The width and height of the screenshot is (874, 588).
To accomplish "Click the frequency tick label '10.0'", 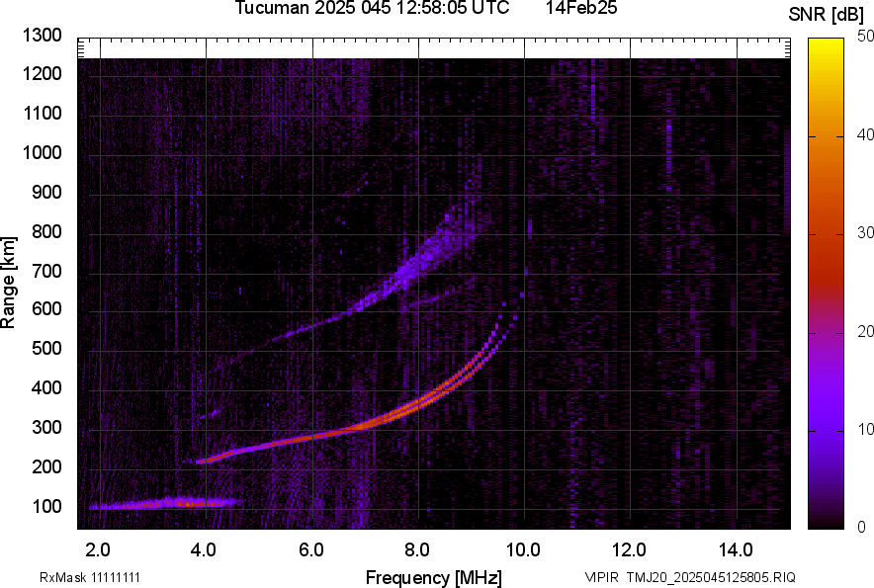I will pyautogui.click(x=523, y=550).
